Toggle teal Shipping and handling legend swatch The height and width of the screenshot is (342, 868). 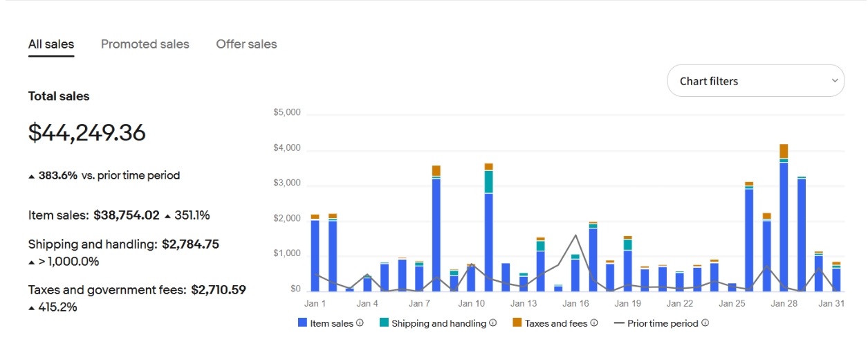(384, 323)
